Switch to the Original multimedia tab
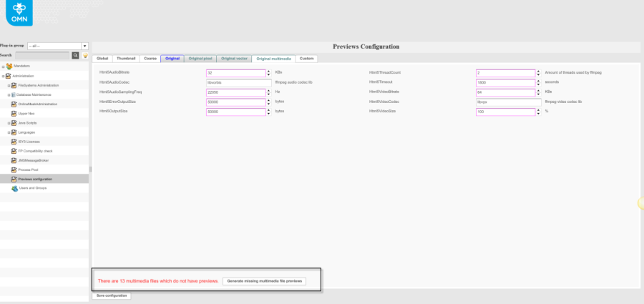The image size is (644, 304). (273, 59)
